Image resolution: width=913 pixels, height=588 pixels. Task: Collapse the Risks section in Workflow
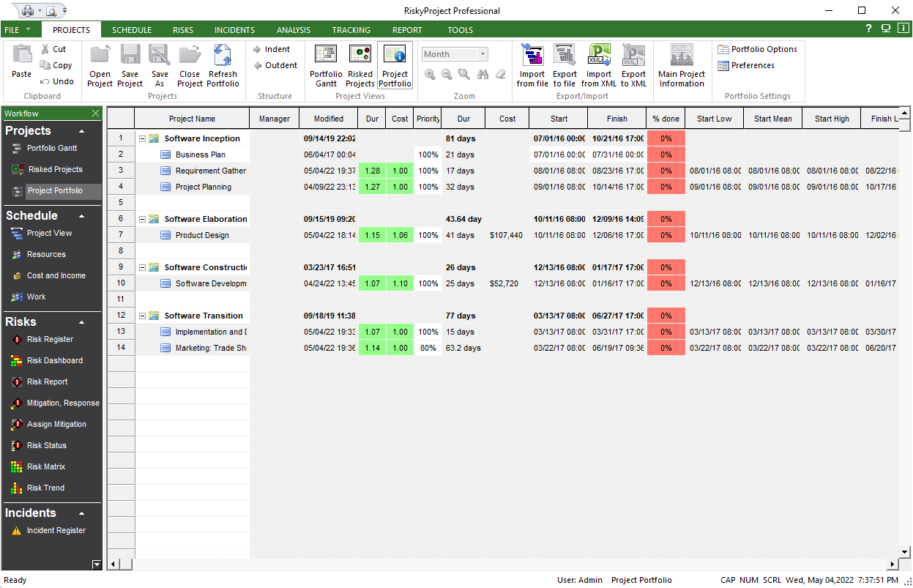coord(81,322)
